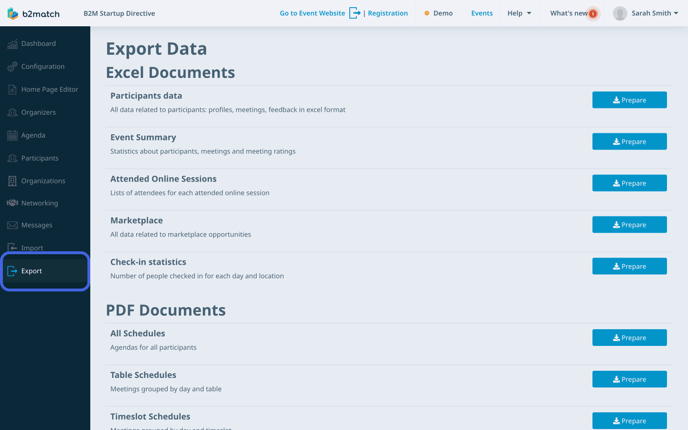Open What's new announcements
This screenshot has height=430, width=688.
tap(569, 13)
